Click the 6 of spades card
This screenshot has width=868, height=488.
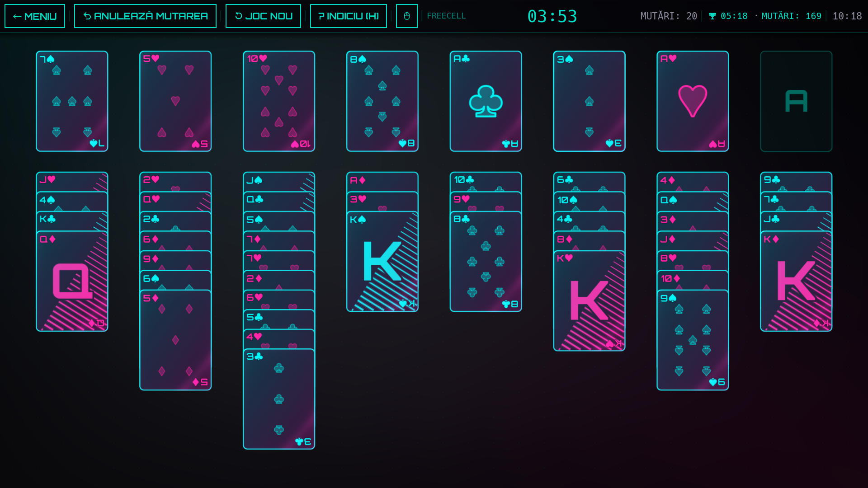[x=175, y=280]
